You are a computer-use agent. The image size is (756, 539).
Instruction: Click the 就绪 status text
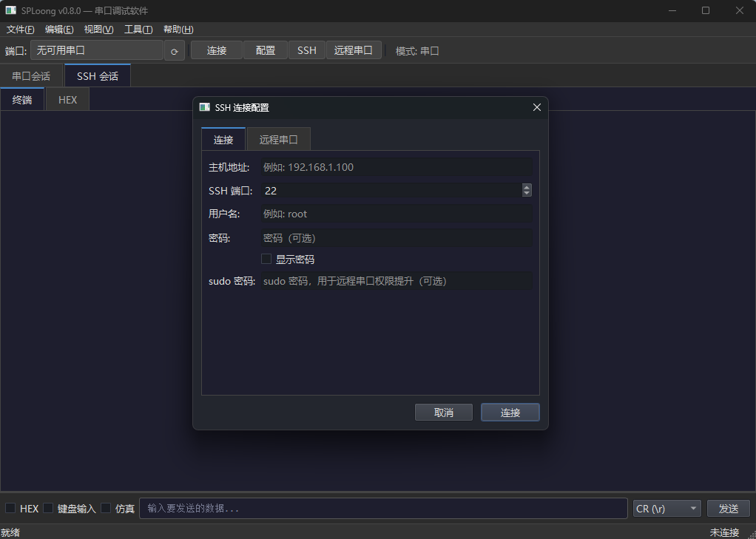pos(10,532)
